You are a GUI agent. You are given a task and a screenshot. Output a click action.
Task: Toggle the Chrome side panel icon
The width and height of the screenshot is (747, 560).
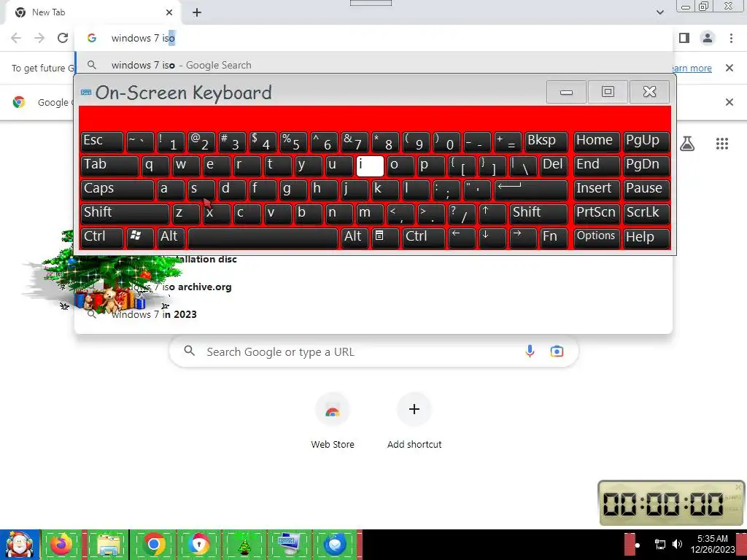click(x=684, y=38)
